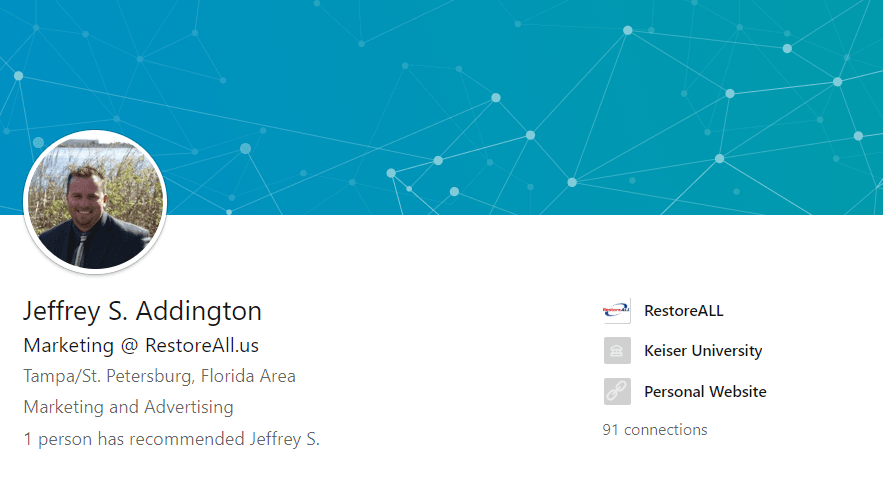Click the teal network banner image

point(442,107)
